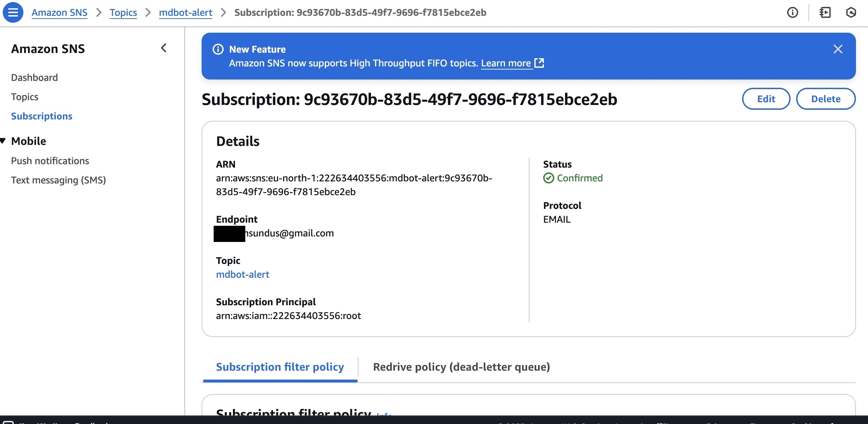The width and height of the screenshot is (868, 424).
Task: Open the tutorials panel icon in the top bar
Action: point(825,13)
